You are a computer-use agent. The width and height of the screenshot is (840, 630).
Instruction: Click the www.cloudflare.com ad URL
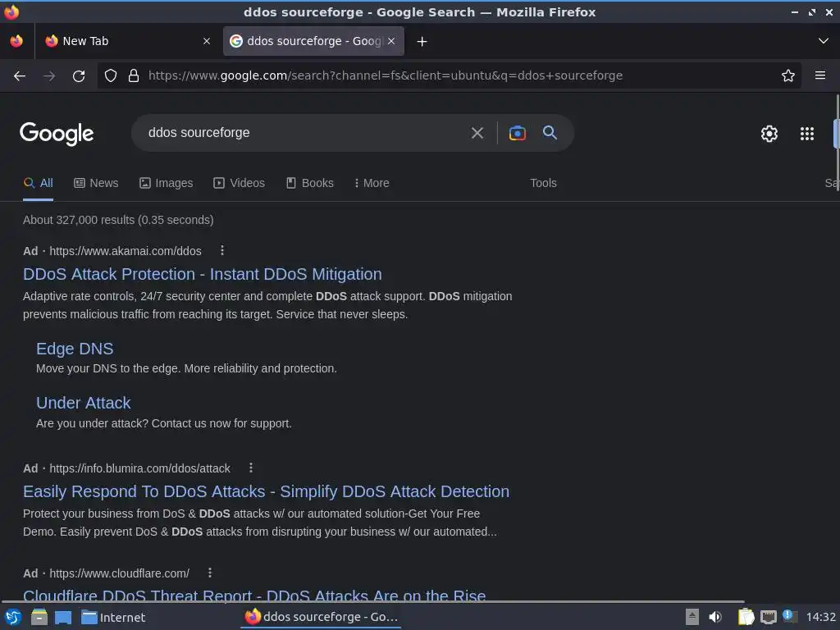pos(120,573)
